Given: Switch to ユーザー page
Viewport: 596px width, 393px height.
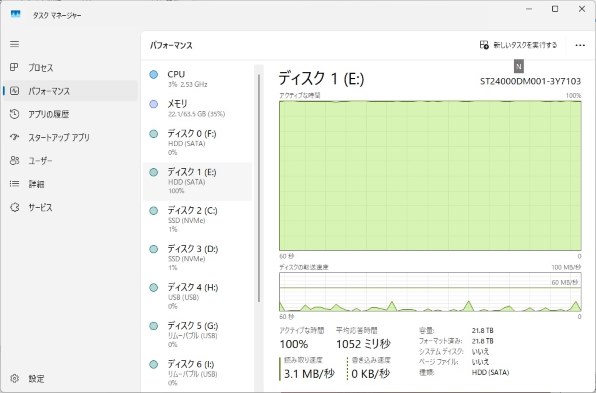Looking at the screenshot, I should (x=70, y=160).
